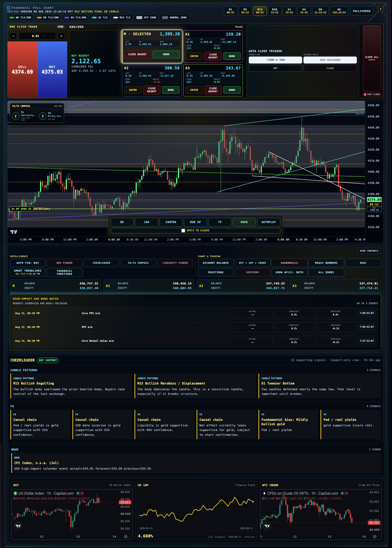Click the US Dollar Index symbol icon
392x548 pixels.
coord(15,493)
